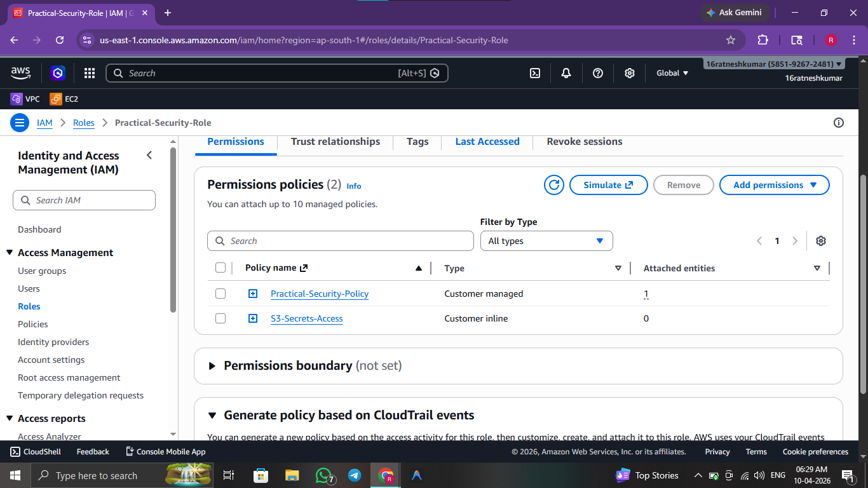This screenshot has height=488, width=868.
Task: Go to previous page of policies
Action: pyautogui.click(x=759, y=241)
